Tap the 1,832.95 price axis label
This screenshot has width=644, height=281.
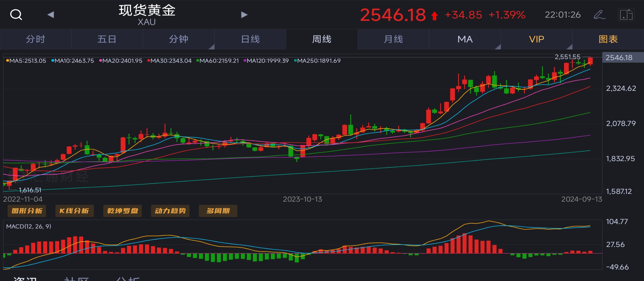tap(621, 159)
